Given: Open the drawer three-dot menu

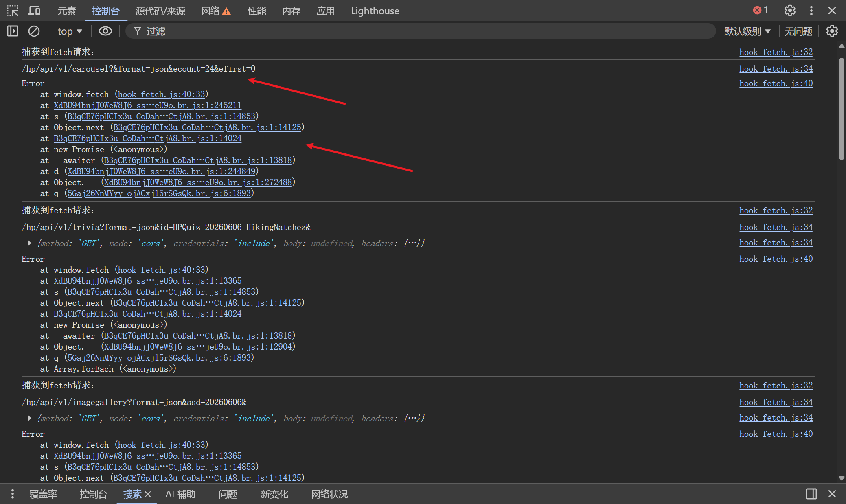Looking at the screenshot, I should pyautogui.click(x=13, y=494).
